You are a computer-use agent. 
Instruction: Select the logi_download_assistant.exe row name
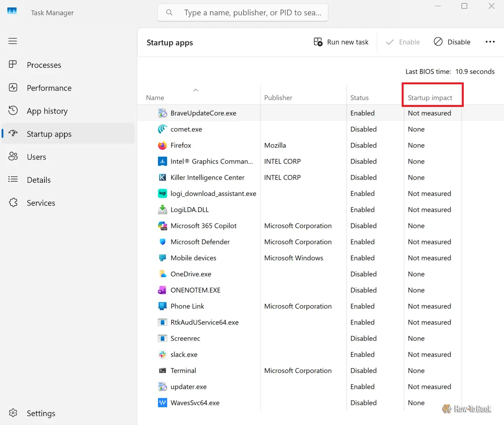213,194
